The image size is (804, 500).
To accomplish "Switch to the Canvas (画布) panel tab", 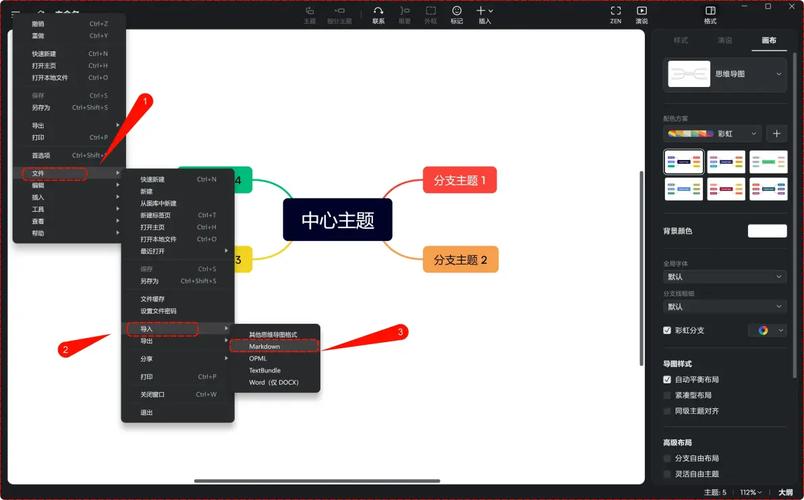I will [769, 40].
